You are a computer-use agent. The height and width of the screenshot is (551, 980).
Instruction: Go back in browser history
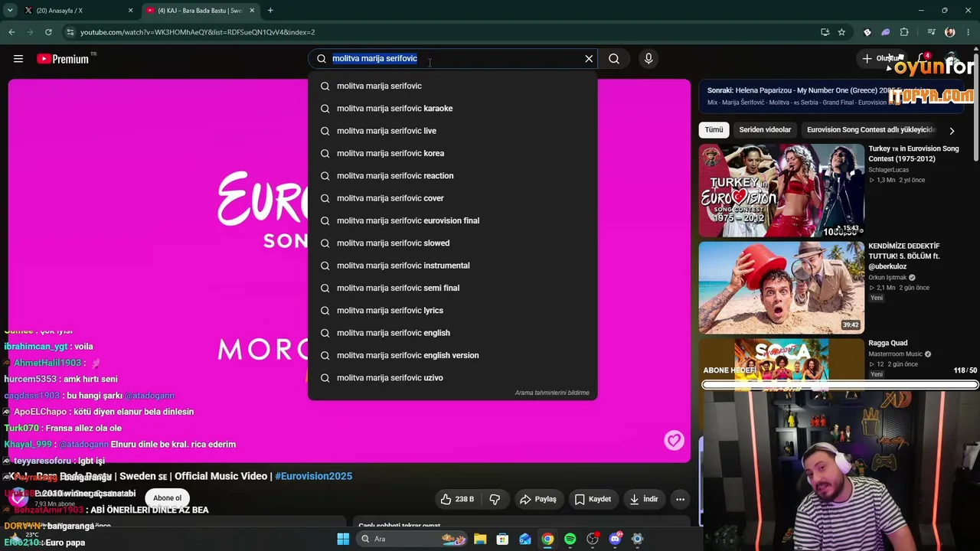[11, 32]
